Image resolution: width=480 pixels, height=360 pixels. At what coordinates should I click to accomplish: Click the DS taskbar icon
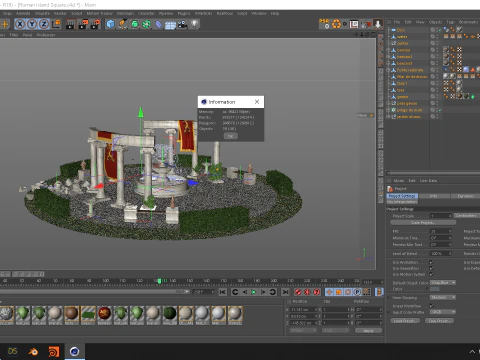[12, 351]
